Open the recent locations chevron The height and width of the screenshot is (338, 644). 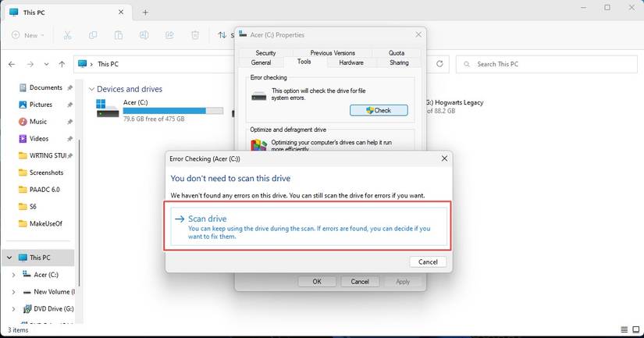point(46,64)
